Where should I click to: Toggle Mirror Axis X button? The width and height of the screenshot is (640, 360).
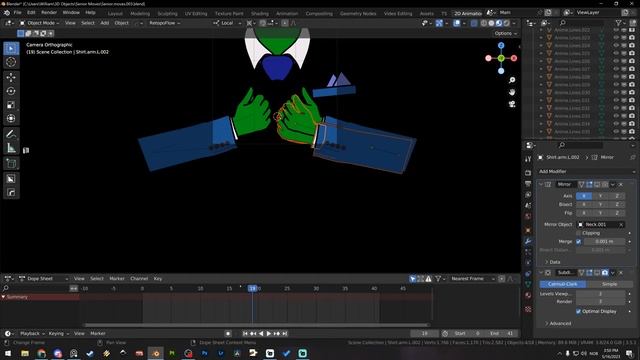tap(584, 196)
